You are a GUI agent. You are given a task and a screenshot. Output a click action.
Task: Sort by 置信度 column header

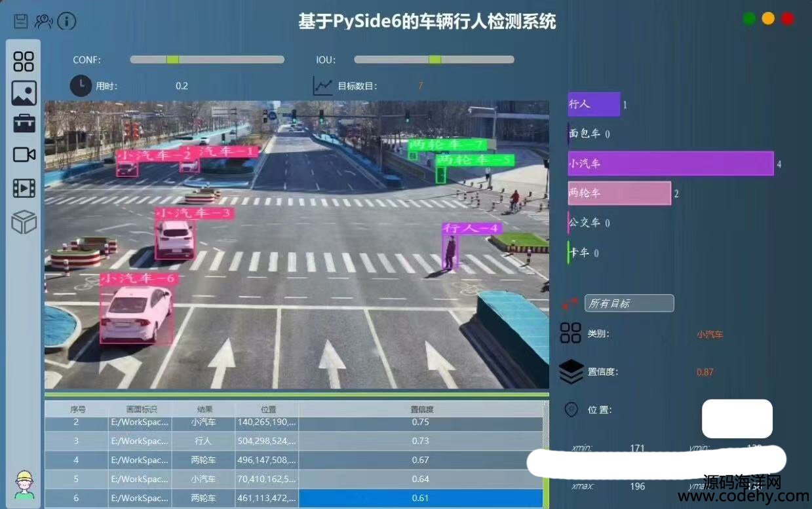[421, 409]
